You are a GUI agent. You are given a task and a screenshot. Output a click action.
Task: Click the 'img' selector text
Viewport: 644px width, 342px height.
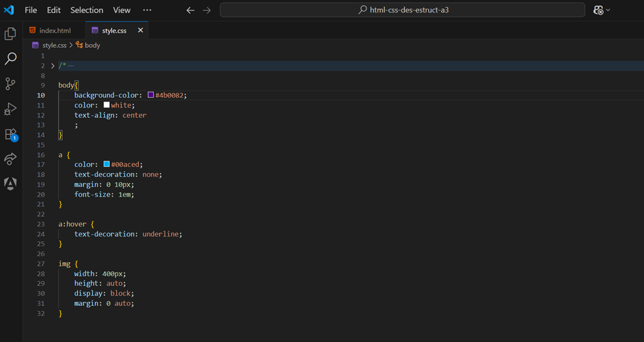click(x=64, y=264)
